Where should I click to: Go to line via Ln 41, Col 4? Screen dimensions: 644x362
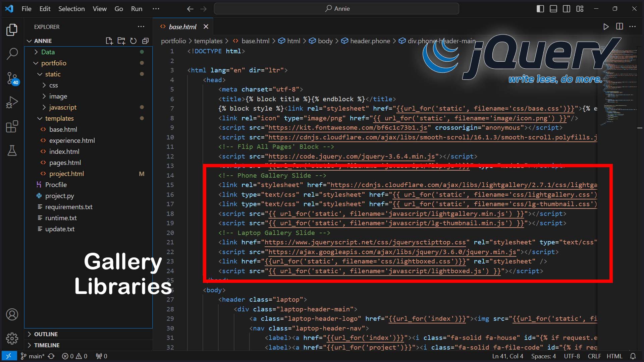point(507,356)
